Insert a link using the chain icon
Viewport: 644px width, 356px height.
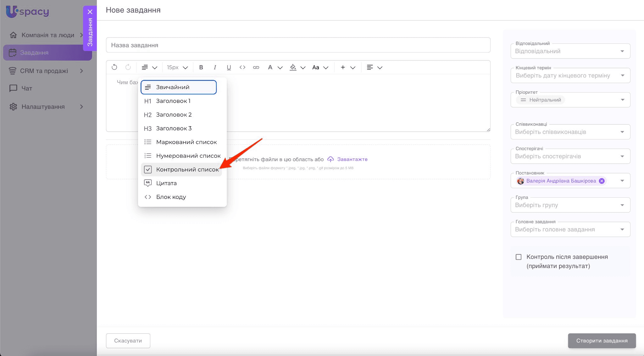pyautogui.click(x=256, y=67)
